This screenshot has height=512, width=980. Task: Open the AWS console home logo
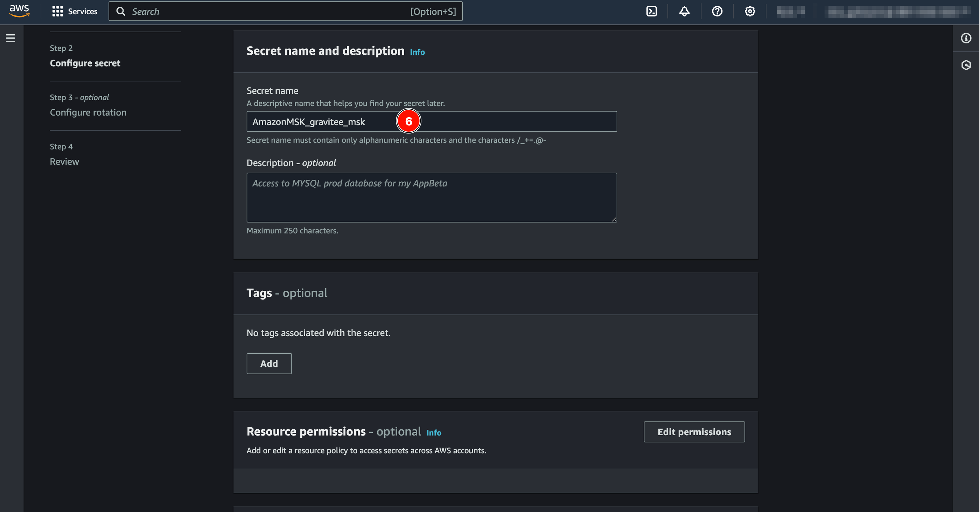coord(19,11)
